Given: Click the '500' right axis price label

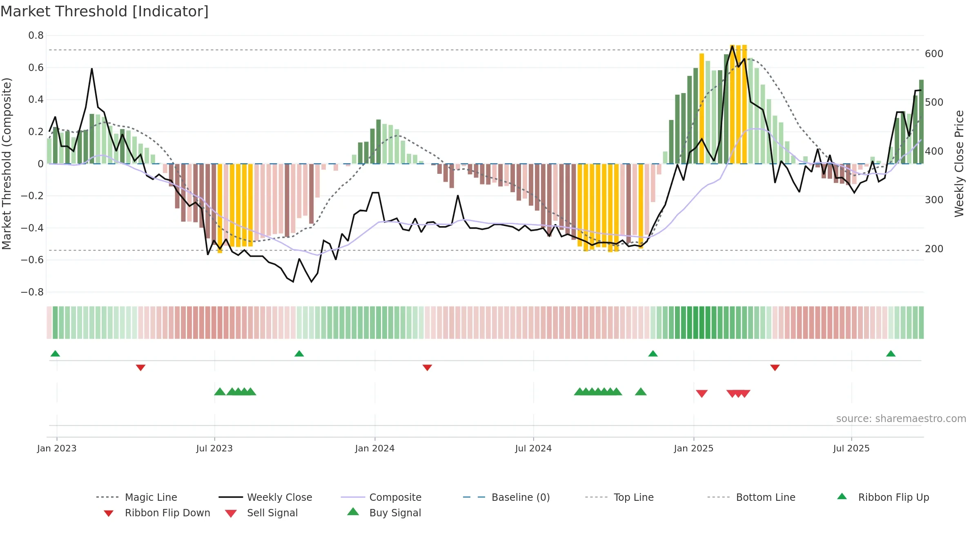Looking at the screenshot, I should tap(934, 102).
